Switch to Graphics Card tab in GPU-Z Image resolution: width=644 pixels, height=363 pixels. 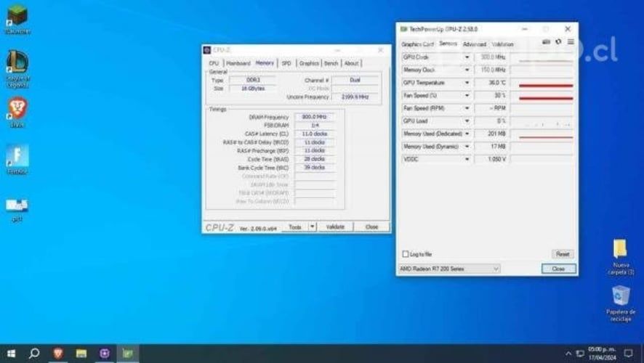pos(418,44)
